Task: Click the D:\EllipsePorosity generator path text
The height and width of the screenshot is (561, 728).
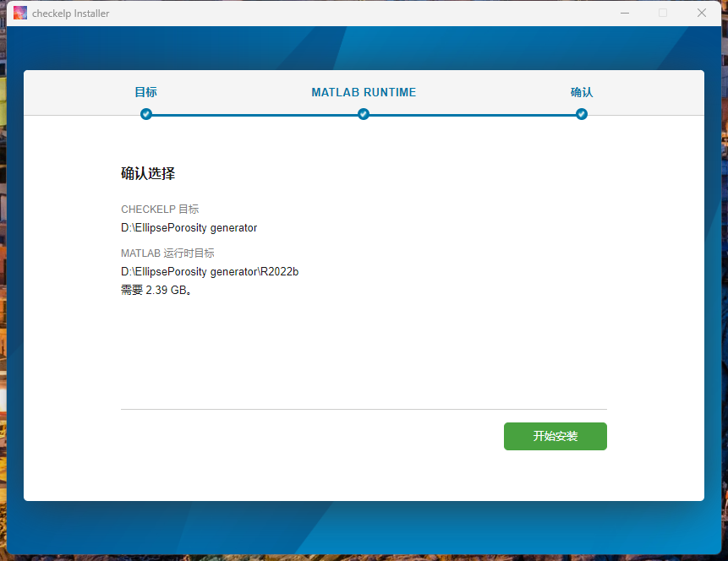Action: coord(189,228)
